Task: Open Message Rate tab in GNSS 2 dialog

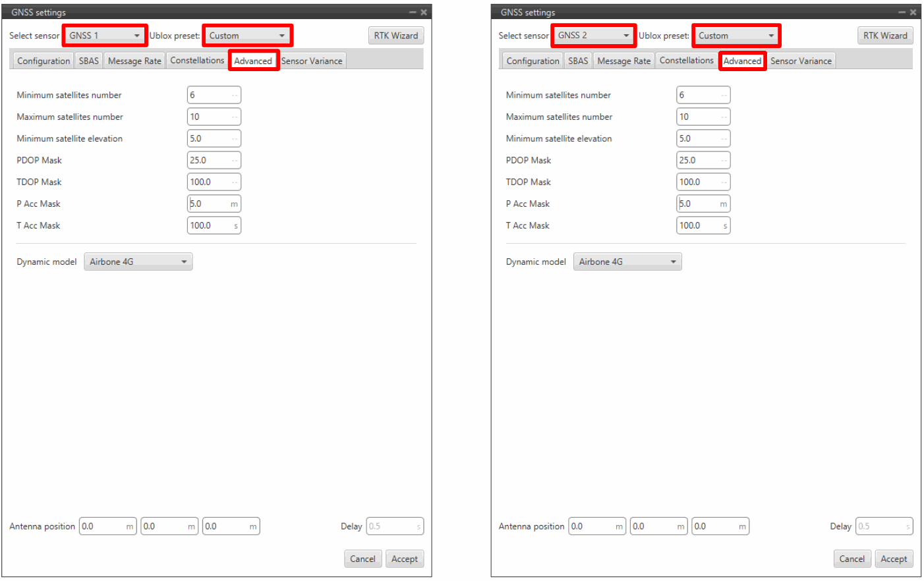Action: tap(623, 61)
